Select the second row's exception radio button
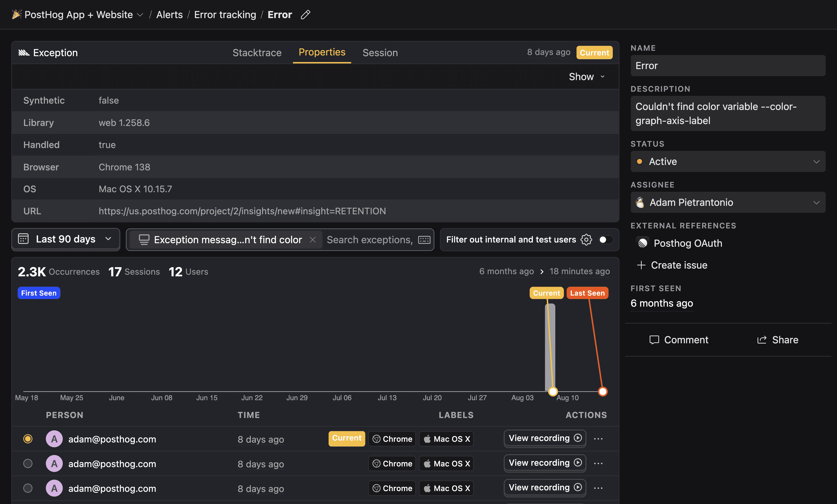Image resolution: width=837 pixels, height=504 pixels. tap(28, 464)
